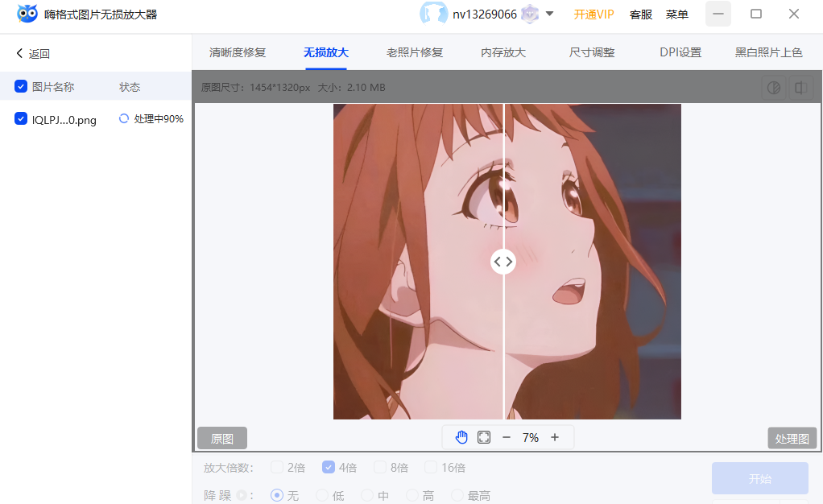Toggle the 4倍 magnification checkbox
Viewport: 823px width, 504px height.
(329, 467)
